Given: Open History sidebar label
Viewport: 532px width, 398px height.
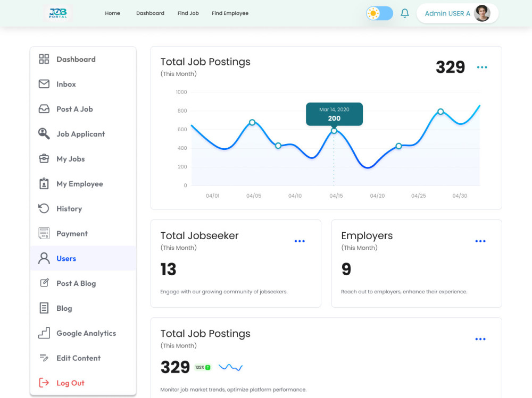Looking at the screenshot, I should (x=69, y=208).
